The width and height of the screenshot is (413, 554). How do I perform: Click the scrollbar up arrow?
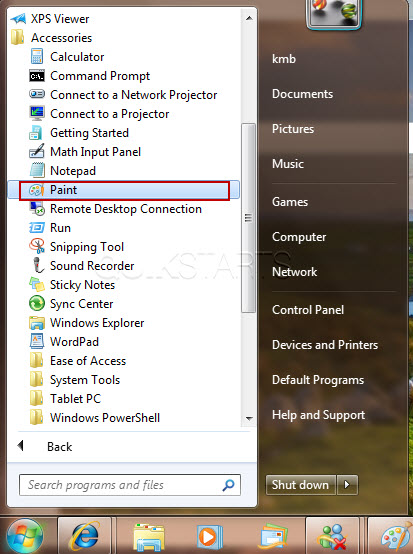(x=249, y=18)
